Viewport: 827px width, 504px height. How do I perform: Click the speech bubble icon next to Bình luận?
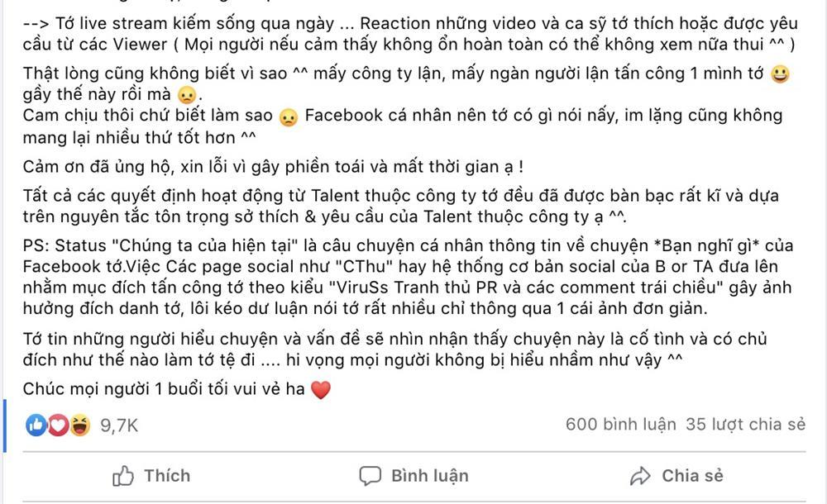click(369, 476)
